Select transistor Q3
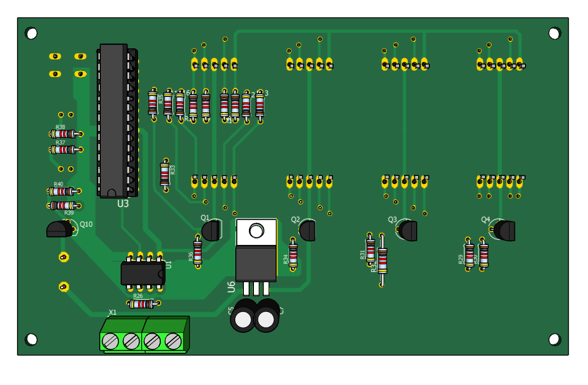Image resolution: width=588 pixels, height=385 pixels. point(408,231)
